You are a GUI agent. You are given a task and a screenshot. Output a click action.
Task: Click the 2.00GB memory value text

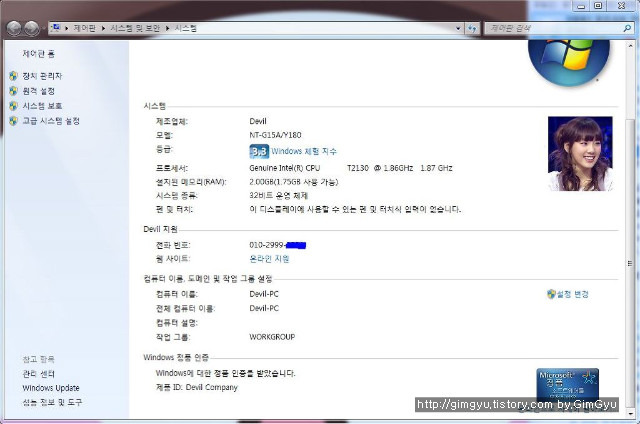[x=294, y=182]
